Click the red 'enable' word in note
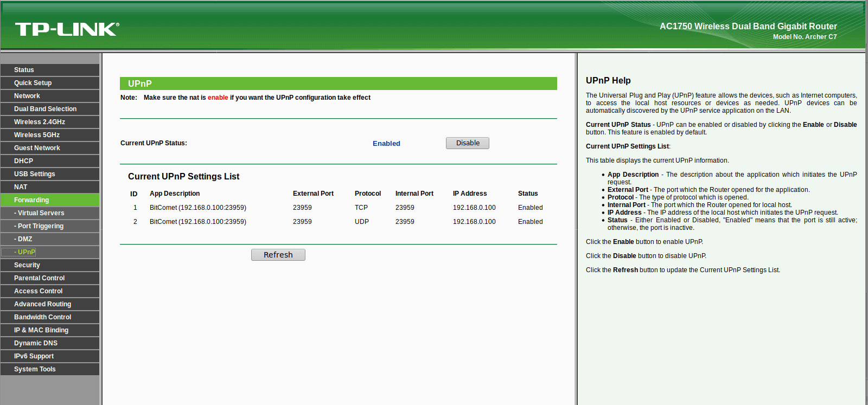868x405 pixels. (218, 98)
